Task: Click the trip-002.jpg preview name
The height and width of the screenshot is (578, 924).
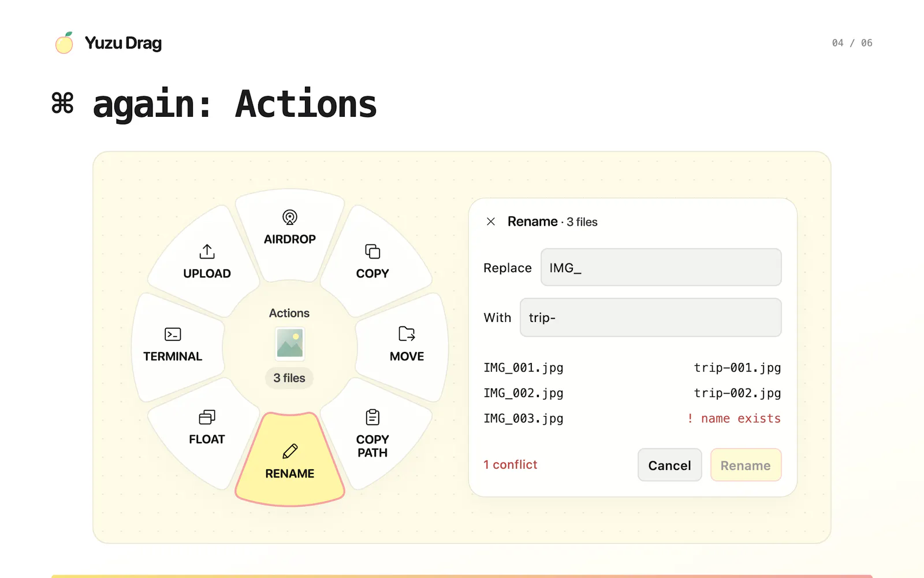Action: click(x=737, y=393)
